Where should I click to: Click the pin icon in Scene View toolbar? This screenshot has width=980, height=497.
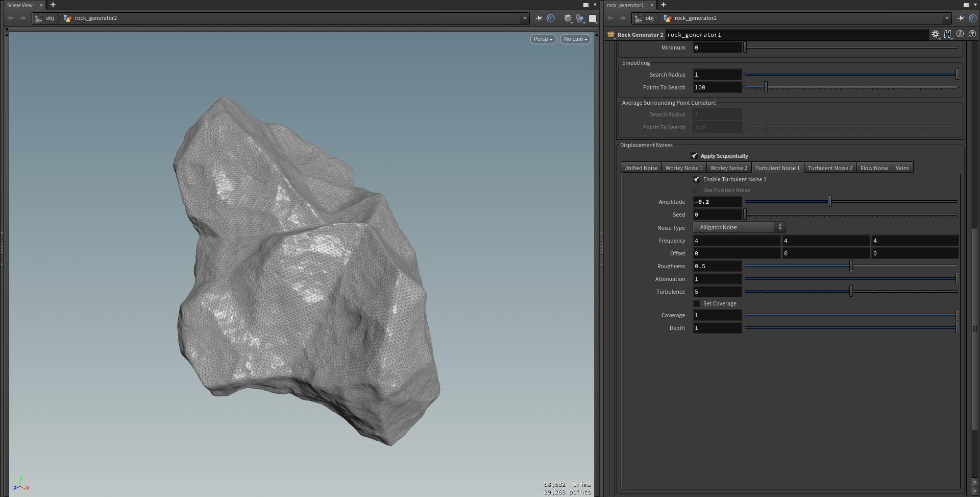539,18
